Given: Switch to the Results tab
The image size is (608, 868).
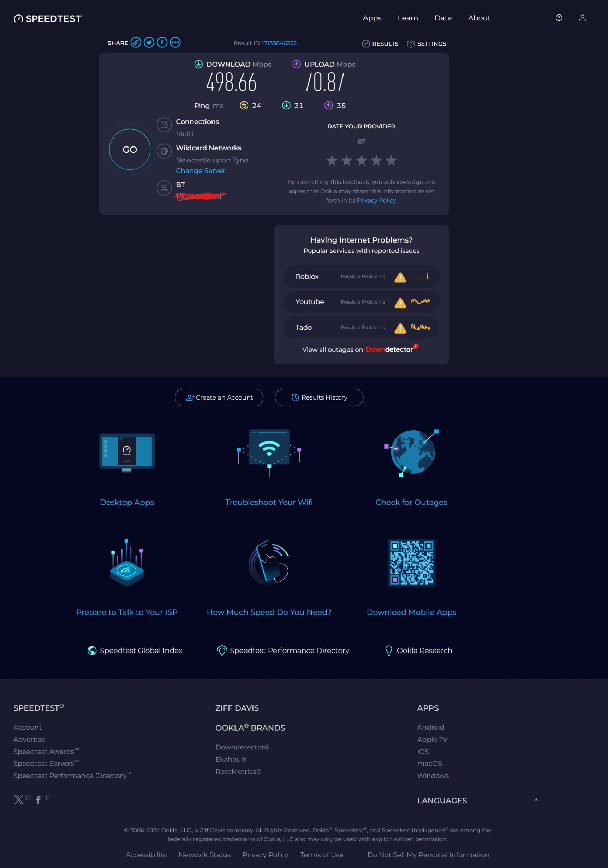Looking at the screenshot, I should 380,44.
